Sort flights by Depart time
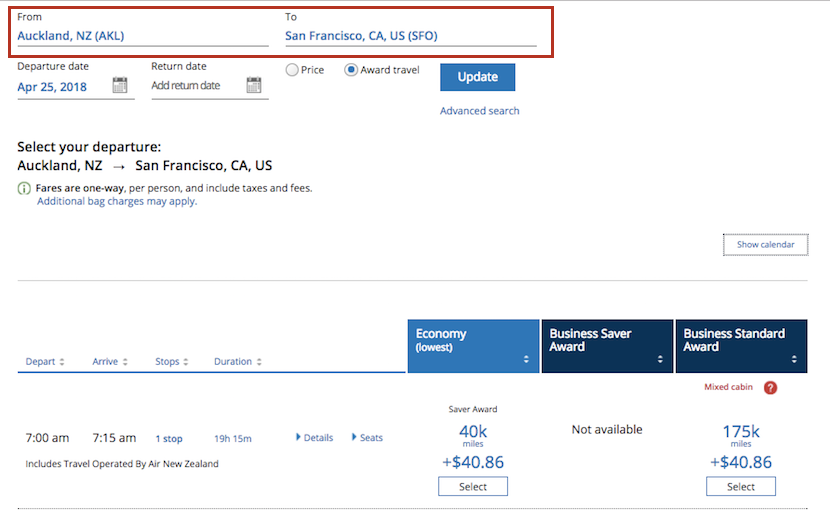Image resolution: width=830 pixels, height=510 pixels. 45,362
